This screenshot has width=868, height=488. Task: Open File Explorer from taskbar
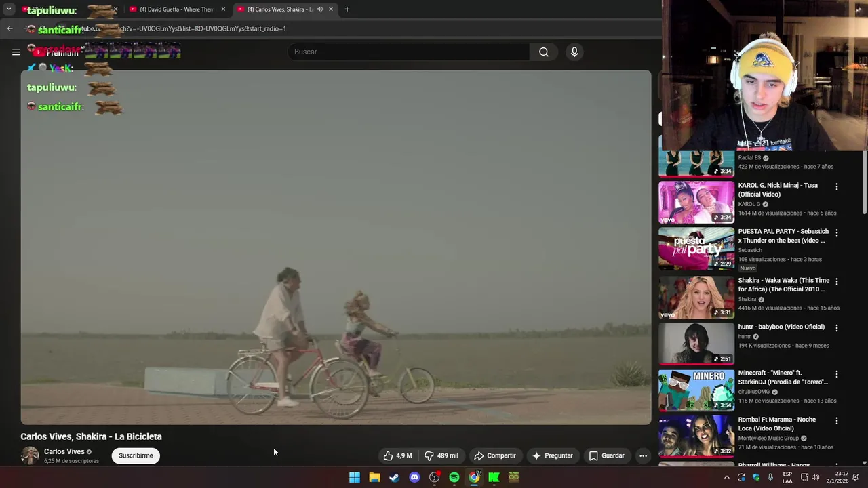(x=374, y=477)
